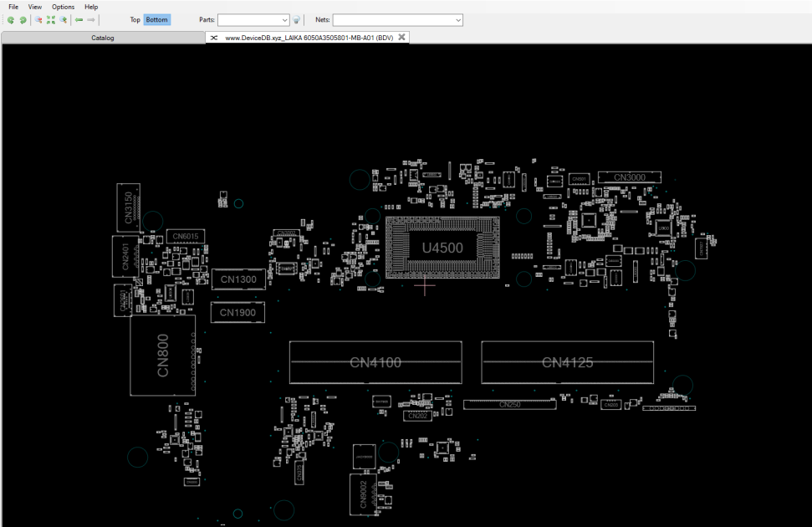Go forward with the gray right arrow
This screenshot has width=812, height=527.
[x=91, y=20]
